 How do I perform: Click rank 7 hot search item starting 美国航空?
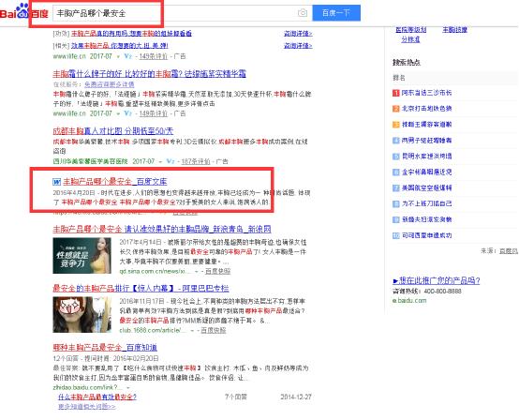pos(426,187)
